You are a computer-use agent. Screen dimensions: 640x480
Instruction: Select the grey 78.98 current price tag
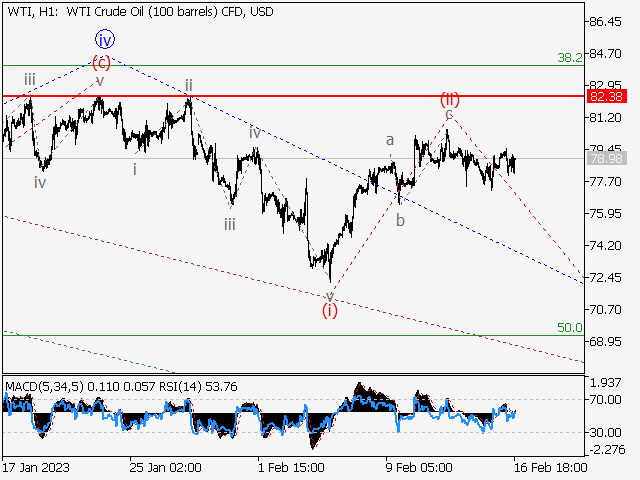click(x=606, y=158)
